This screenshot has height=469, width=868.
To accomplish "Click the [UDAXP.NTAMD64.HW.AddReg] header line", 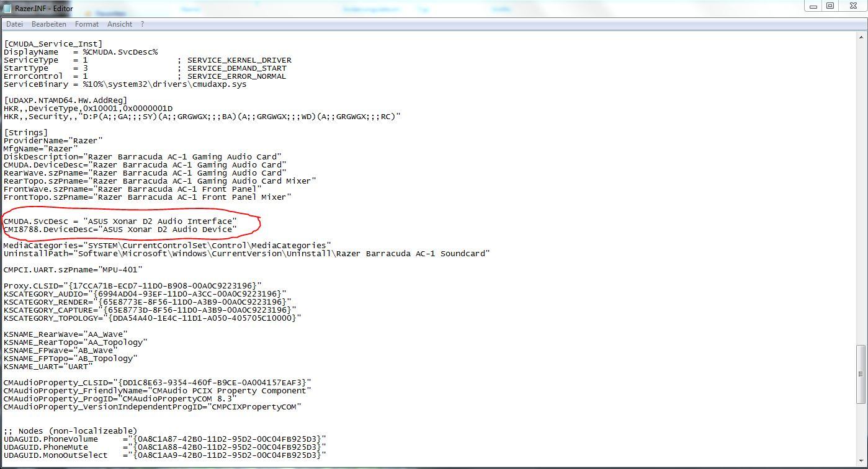I will point(65,100).
